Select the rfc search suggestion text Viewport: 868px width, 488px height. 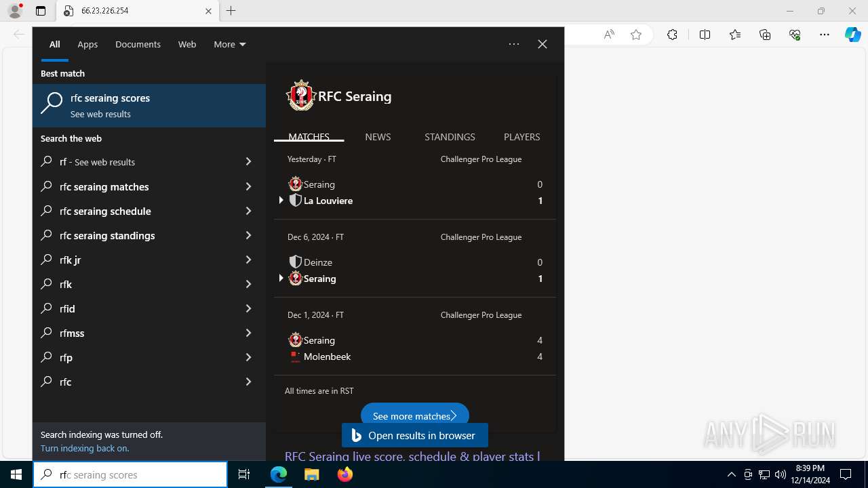(65, 382)
